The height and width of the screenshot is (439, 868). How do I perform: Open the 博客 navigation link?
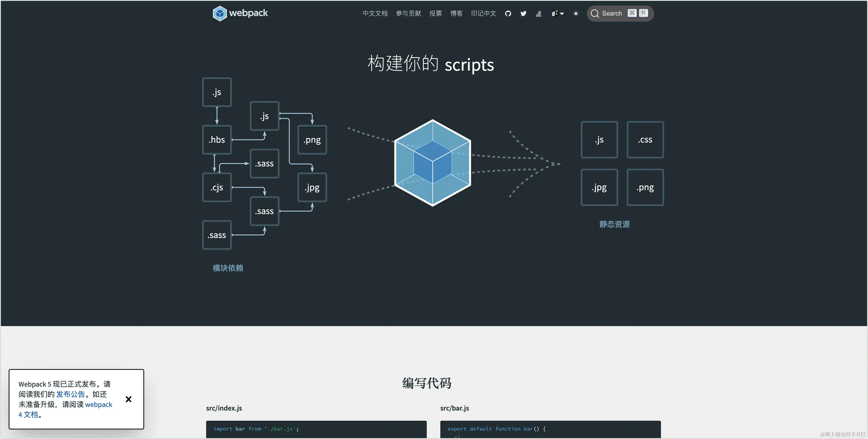point(457,13)
